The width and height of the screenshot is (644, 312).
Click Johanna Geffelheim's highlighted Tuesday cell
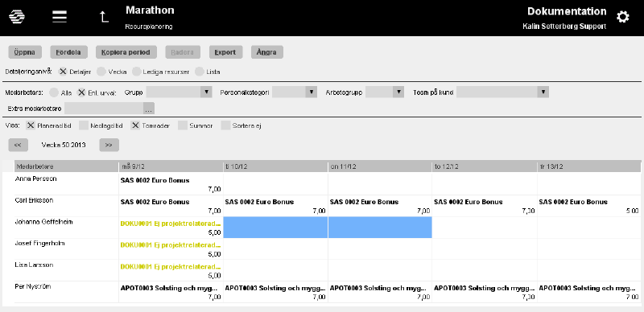click(x=275, y=228)
